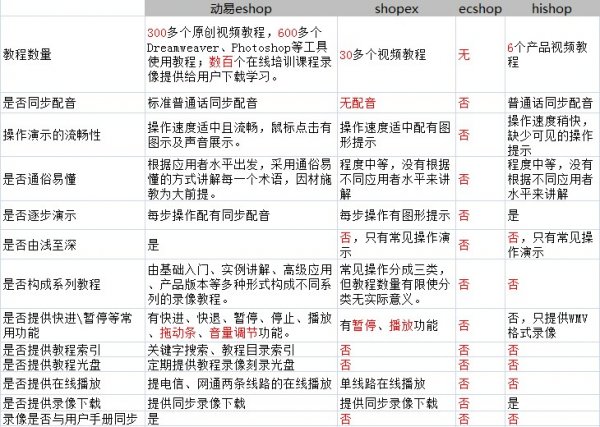Click hishop 否，只有常见操作演示 cell
Screen dimensions: 600x427
click(550, 244)
